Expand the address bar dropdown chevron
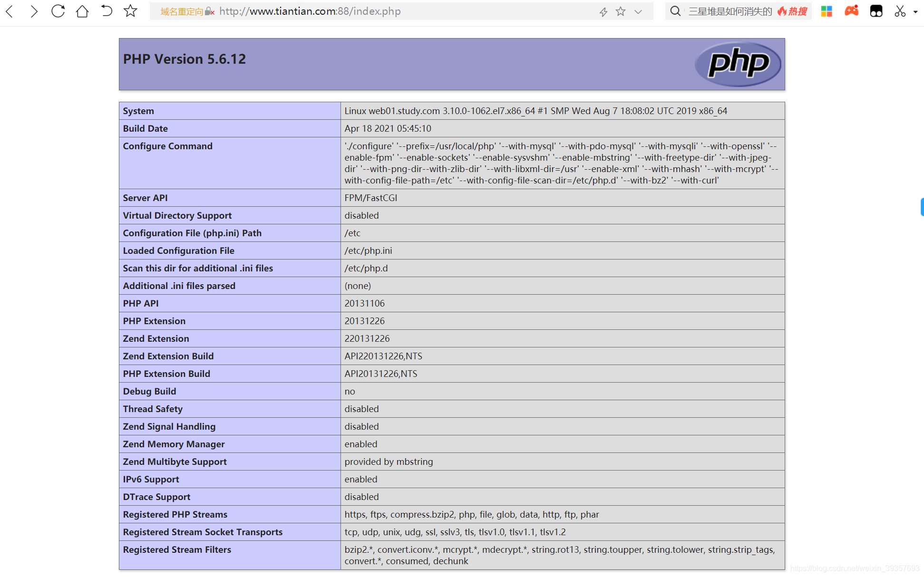The width and height of the screenshot is (924, 577). (x=638, y=12)
